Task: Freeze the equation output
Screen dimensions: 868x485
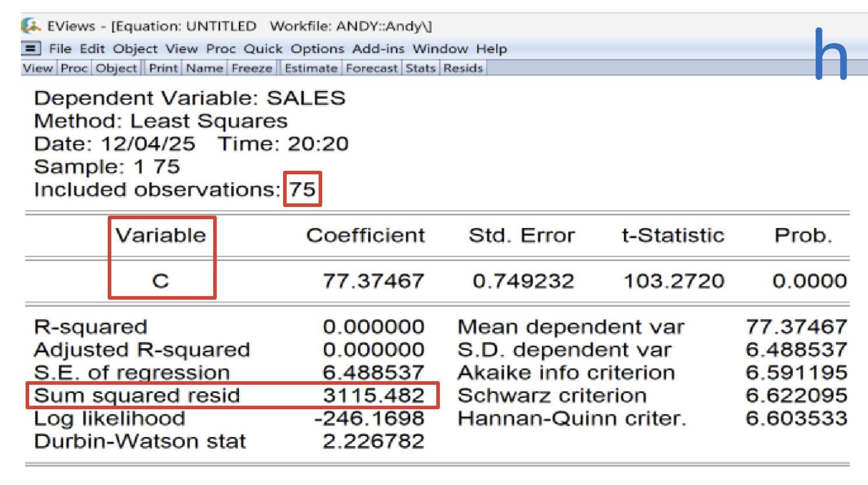Action: pyautogui.click(x=252, y=68)
